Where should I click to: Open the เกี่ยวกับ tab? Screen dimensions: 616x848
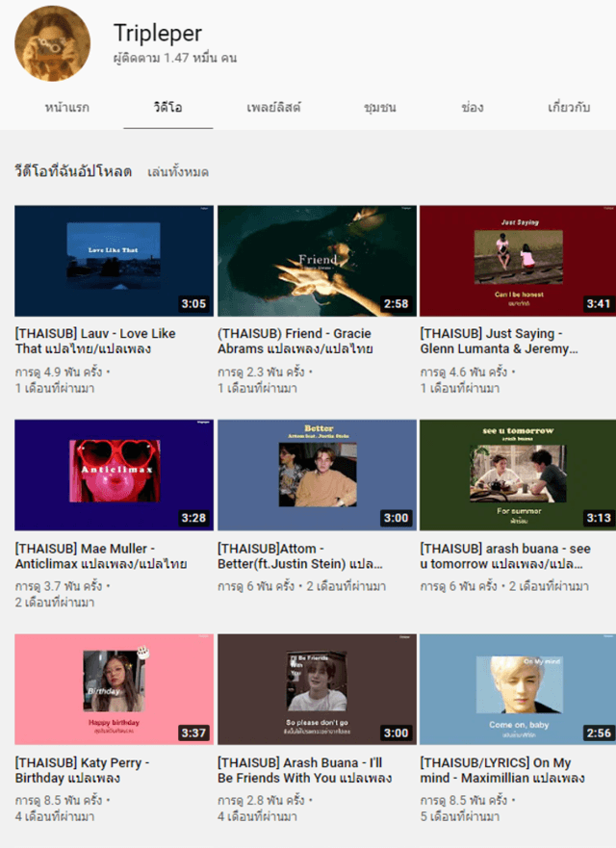(569, 107)
